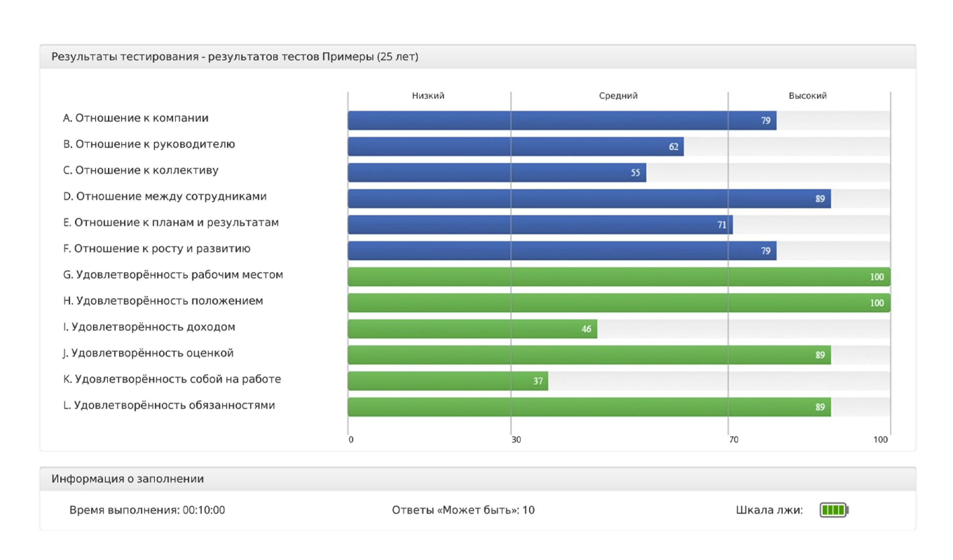Click the bar with value 71

pos(540,225)
